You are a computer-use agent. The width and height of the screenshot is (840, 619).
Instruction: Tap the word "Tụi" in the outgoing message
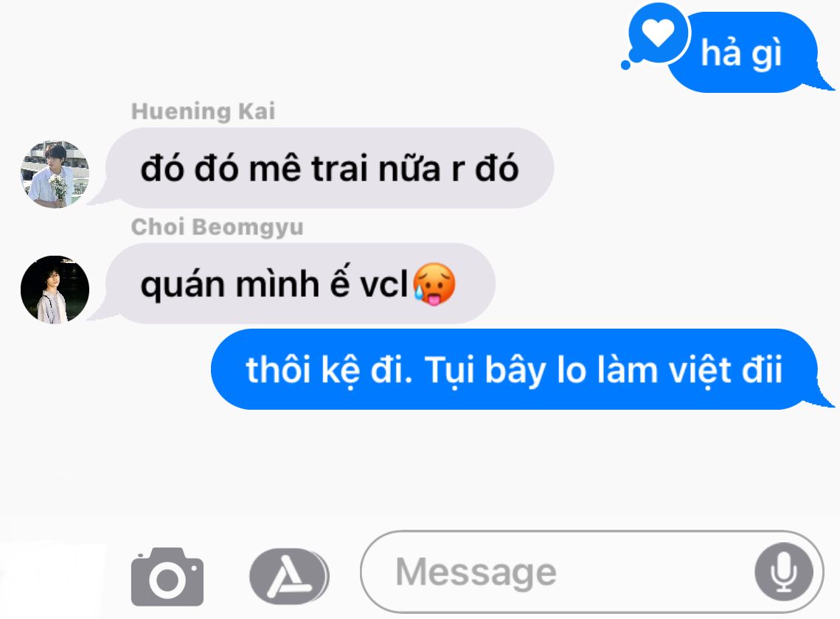click(450, 371)
